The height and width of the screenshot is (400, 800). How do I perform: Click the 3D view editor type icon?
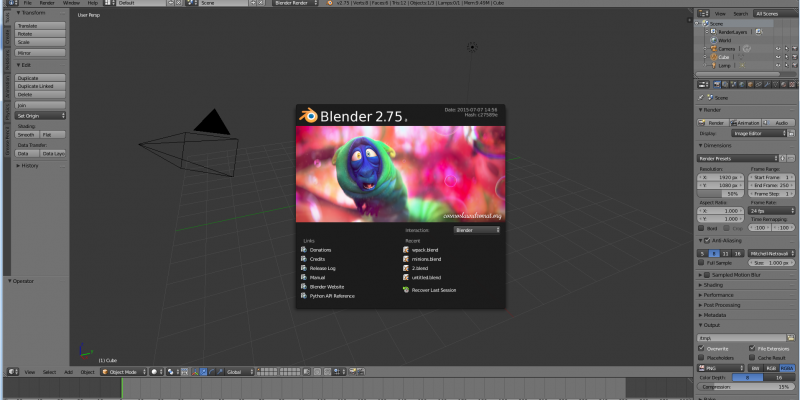pyautogui.click(x=11, y=371)
